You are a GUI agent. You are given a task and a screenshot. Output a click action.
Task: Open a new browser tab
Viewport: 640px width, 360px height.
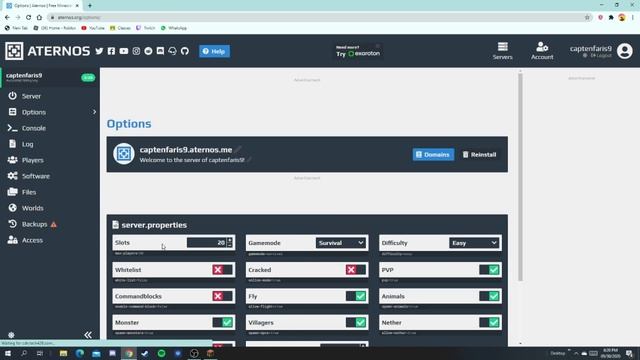tap(90, 6)
